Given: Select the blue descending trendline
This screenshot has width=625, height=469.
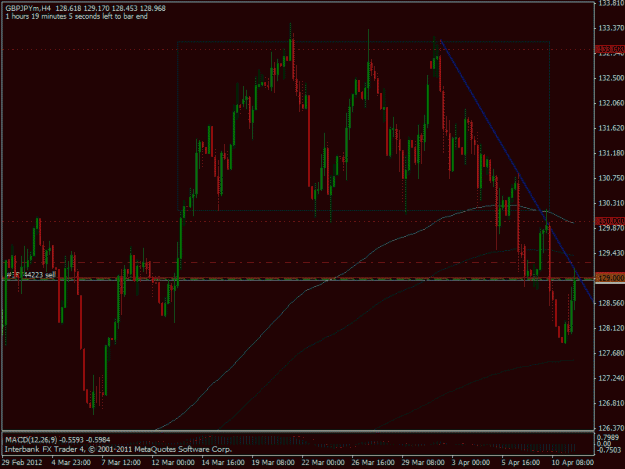Looking at the screenshot, I should click(x=517, y=171).
